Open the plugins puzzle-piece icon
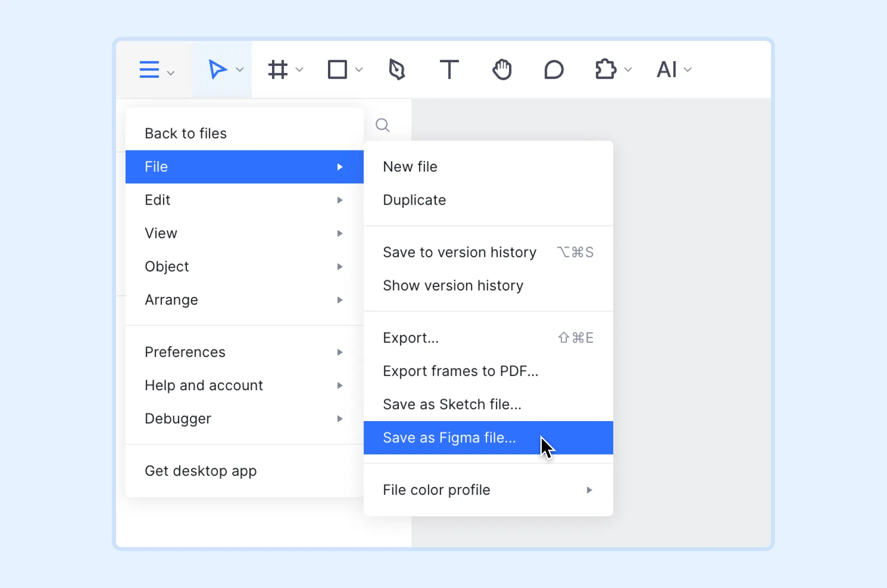Screen dimensions: 887x588 tap(606, 70)
